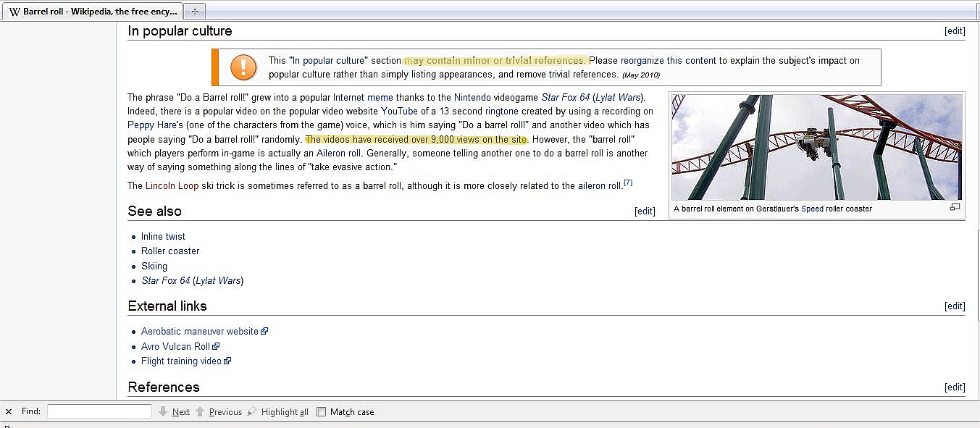
Task: Open a new tab with plus button
Action: (x=194, y=11)
